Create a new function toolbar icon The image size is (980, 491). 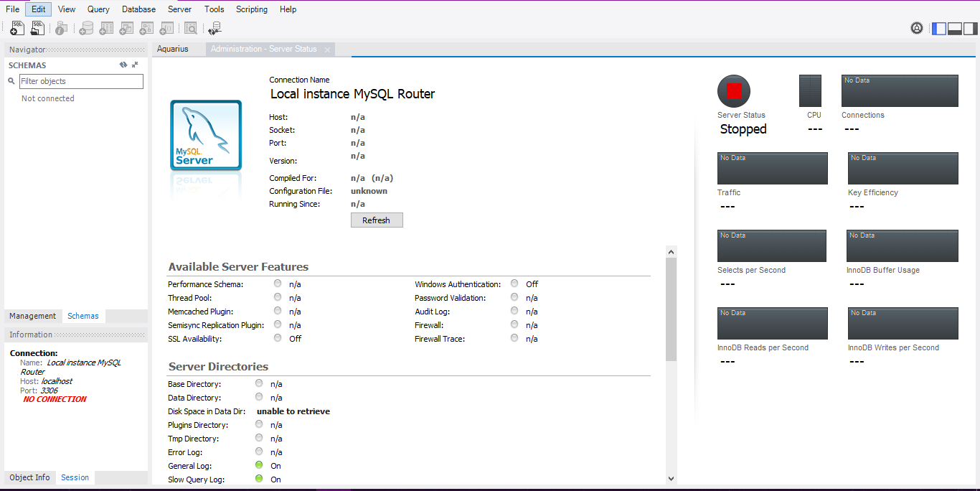coord(167,28)
